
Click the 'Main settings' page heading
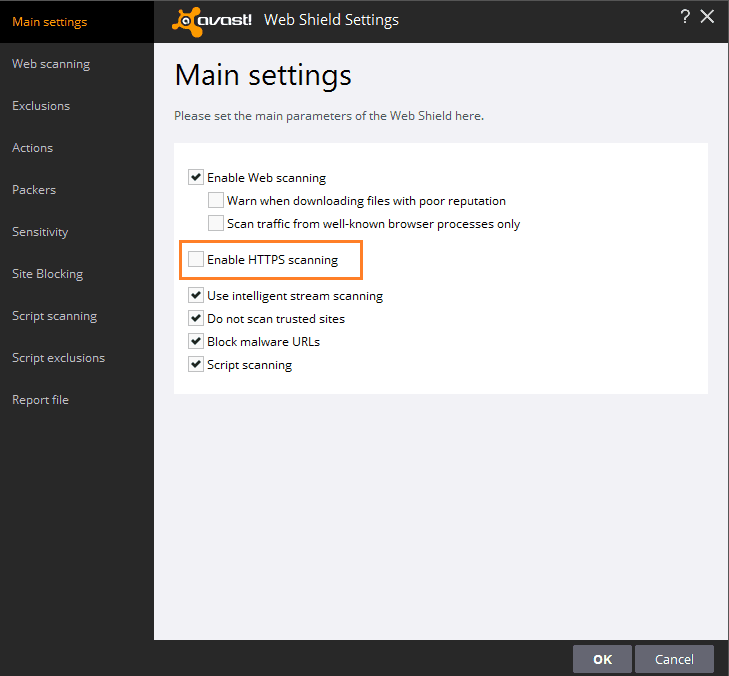click(263, 76)
